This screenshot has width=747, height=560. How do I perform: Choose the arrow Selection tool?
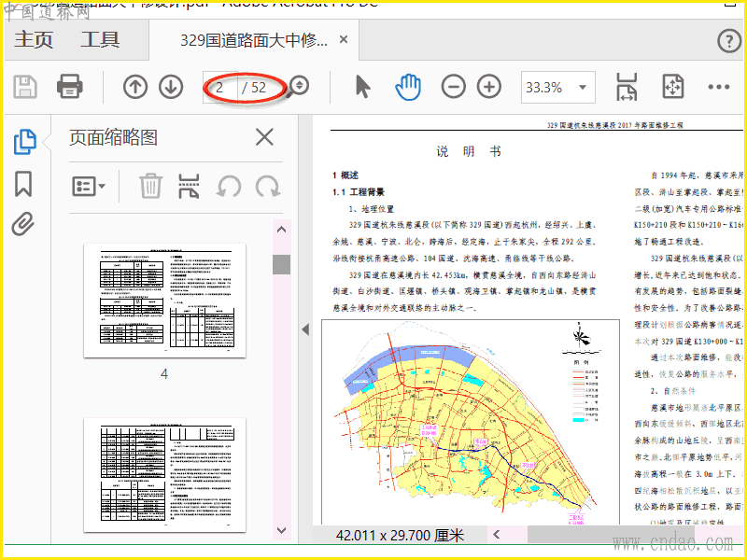click(x=363, y=88)
